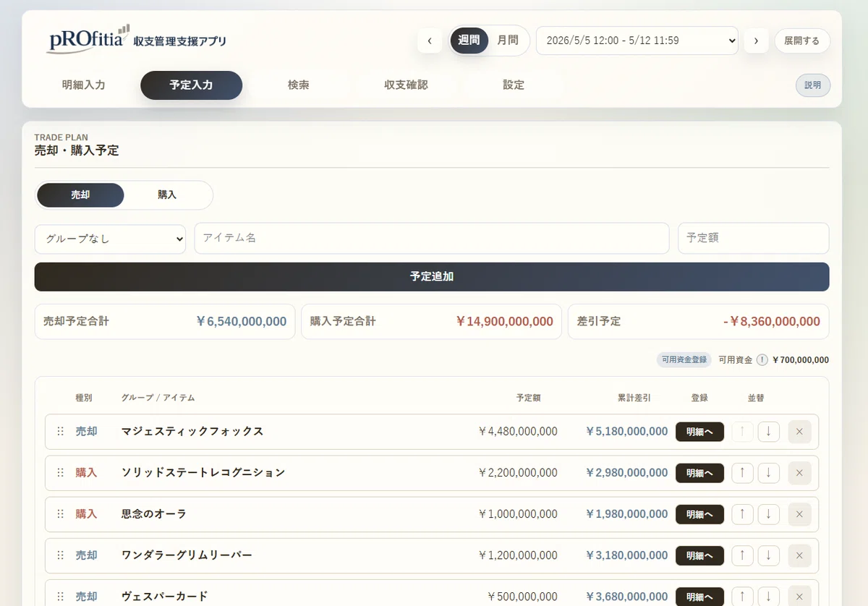Viewport: 868px width, 606px height.
Task: Click 明細へ for ワンダラーグリムリーパー
Action: pos(699,555)
